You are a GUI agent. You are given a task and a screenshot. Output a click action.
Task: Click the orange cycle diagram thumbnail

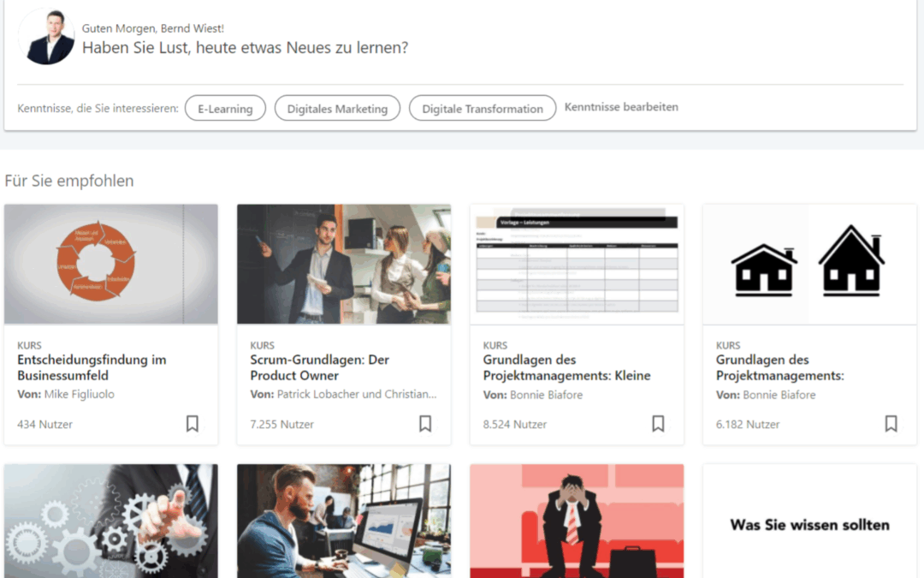pyautogui.click(x=111, y=264)
